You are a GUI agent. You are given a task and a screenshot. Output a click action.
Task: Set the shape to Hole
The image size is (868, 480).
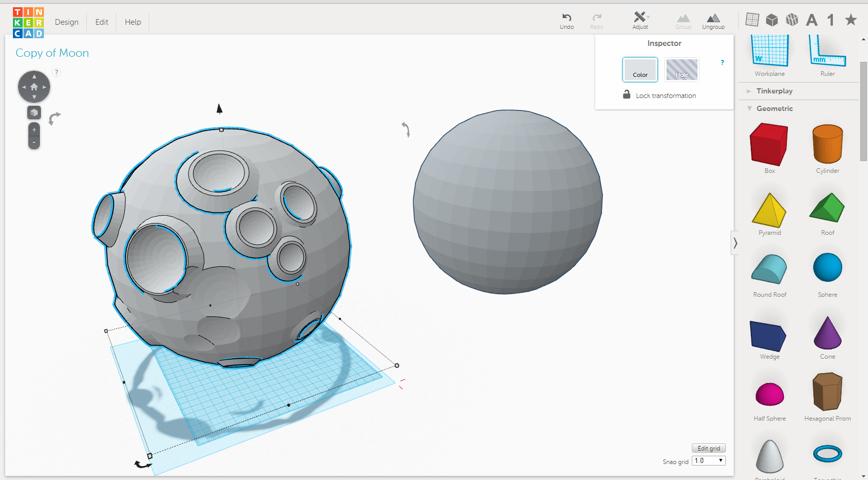click(681, 69)
